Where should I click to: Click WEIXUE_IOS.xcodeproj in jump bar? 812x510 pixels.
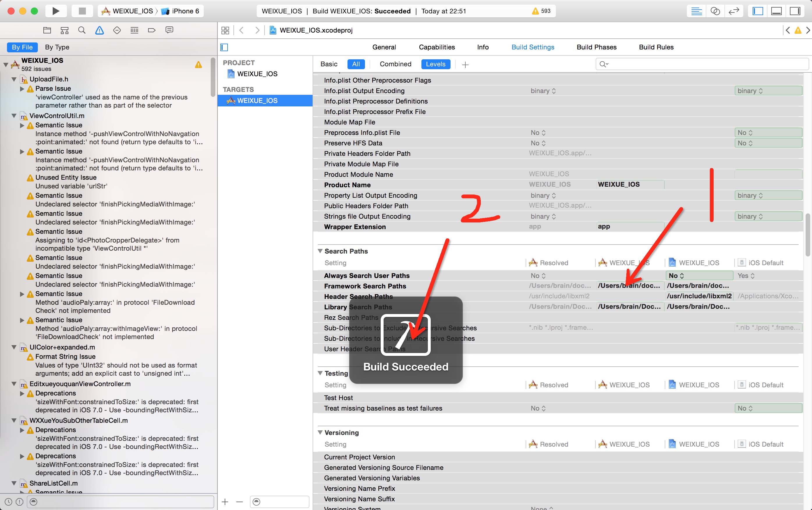[311, 30]
